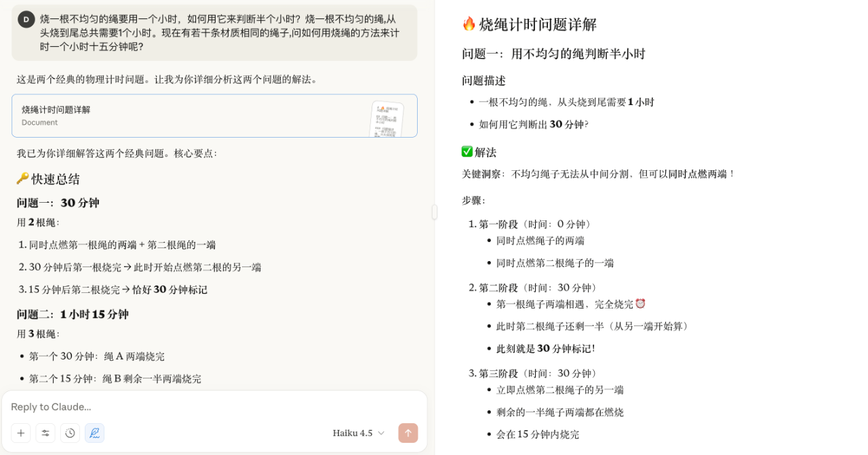This screenshot has width=868, height=455.
Task: Click the Document label under artifact title
Action: (x=39, y=123)
